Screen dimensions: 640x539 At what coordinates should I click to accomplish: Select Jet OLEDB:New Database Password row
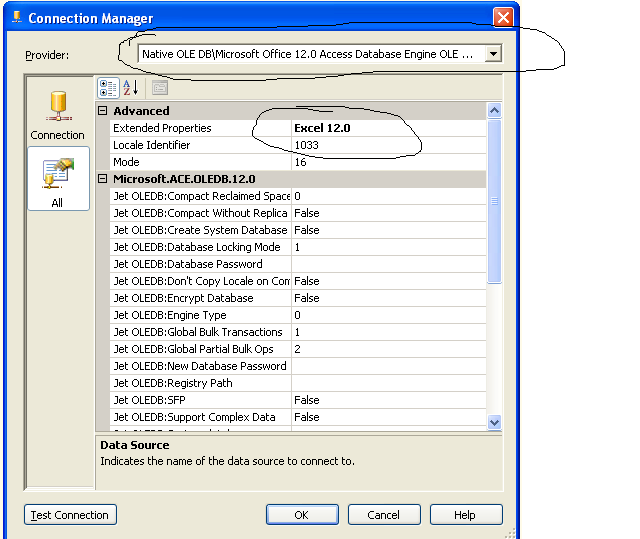coord(298,366)
